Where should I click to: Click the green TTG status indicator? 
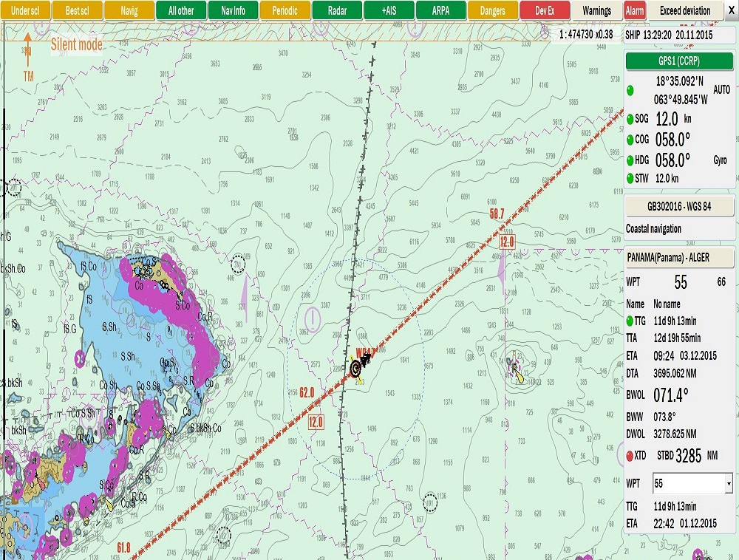point(630,321)
